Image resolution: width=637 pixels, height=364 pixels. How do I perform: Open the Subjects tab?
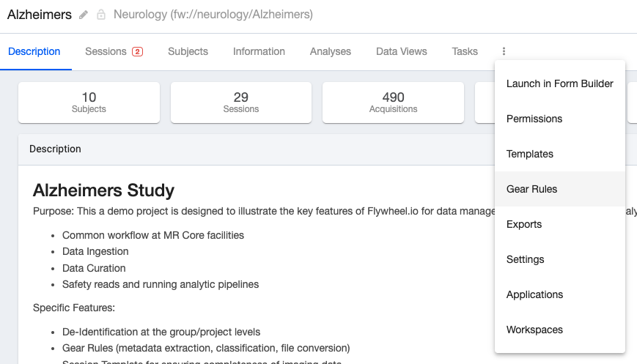(188, 51)
